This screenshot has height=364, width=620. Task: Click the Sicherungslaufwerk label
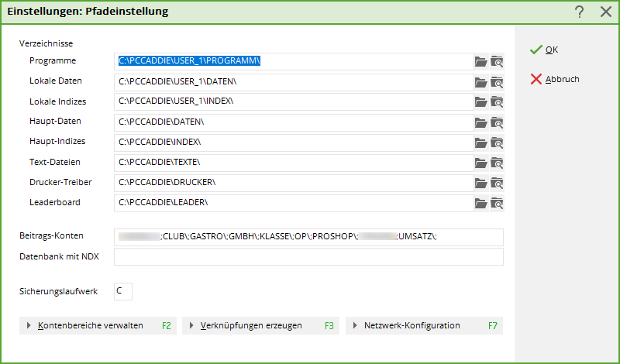[x=59, y=291]
